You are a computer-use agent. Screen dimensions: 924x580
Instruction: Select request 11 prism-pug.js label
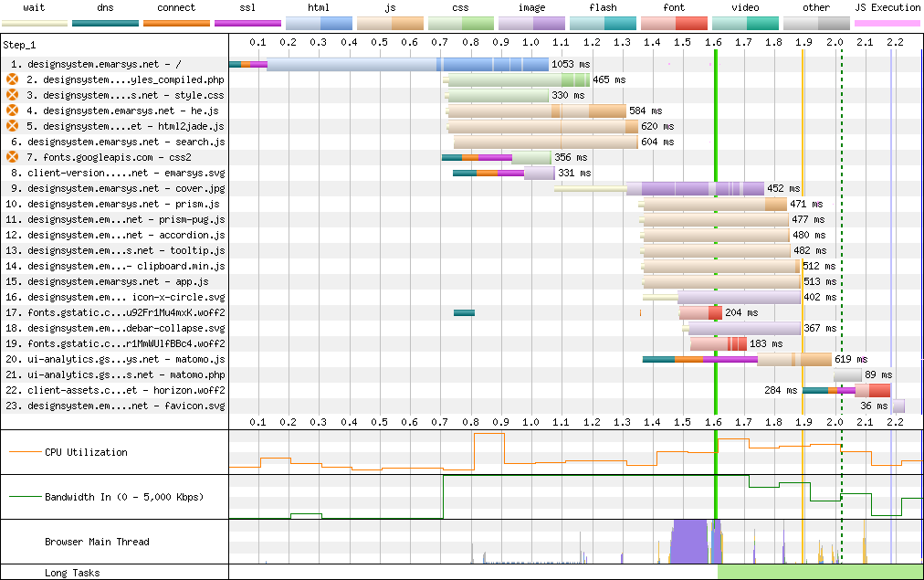[115, 219]
